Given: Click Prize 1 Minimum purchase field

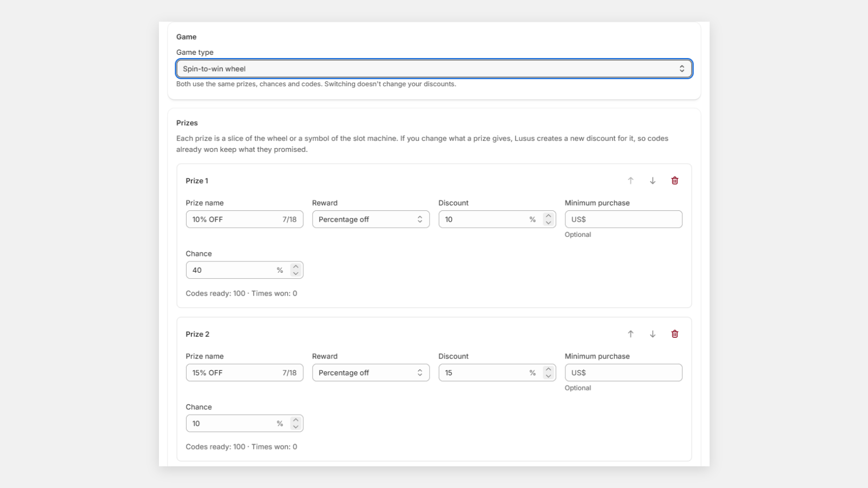Looking at the screenshot, I should click(623, 219).
